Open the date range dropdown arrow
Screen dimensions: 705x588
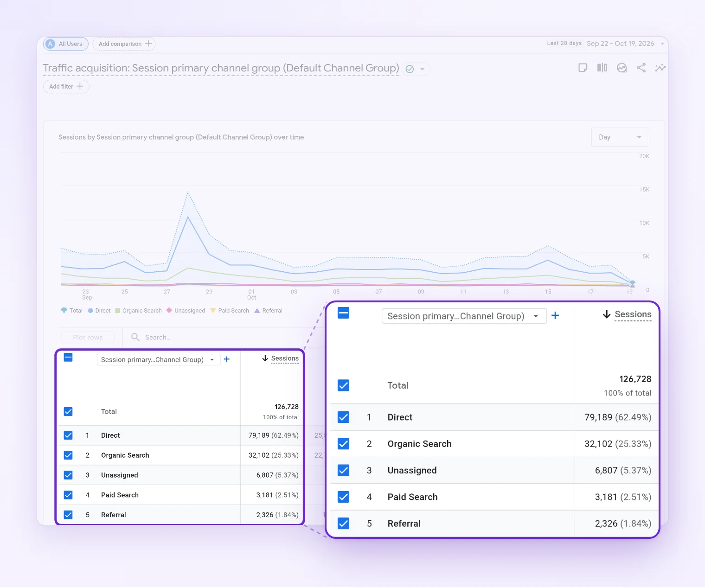[662, 44]
